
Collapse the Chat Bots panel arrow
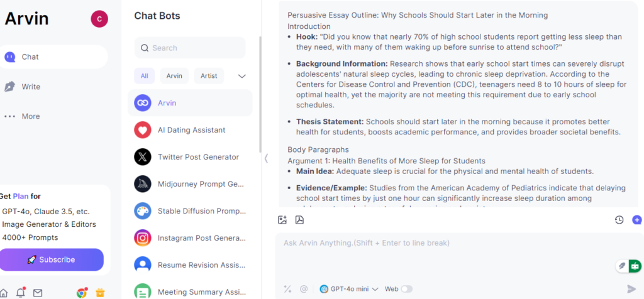(266, 158)
